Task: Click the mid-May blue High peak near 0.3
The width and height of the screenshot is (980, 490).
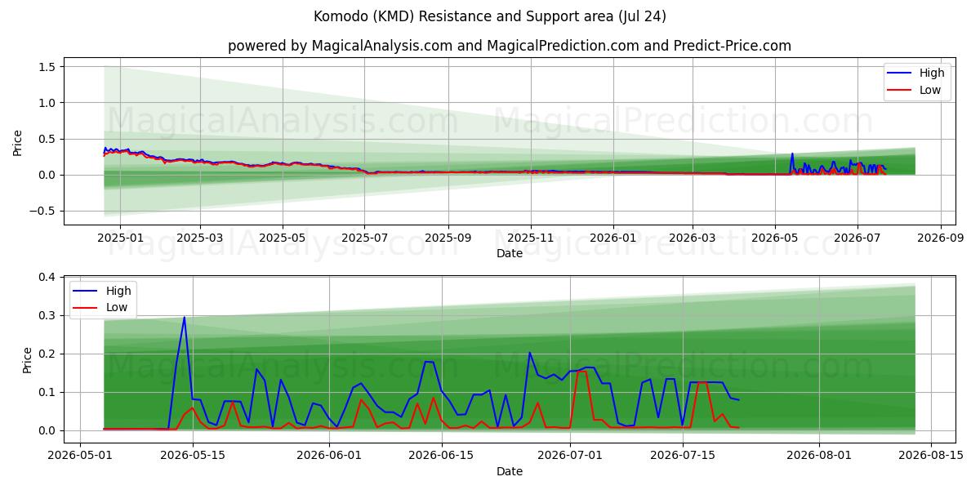Action: pos(185,318)
